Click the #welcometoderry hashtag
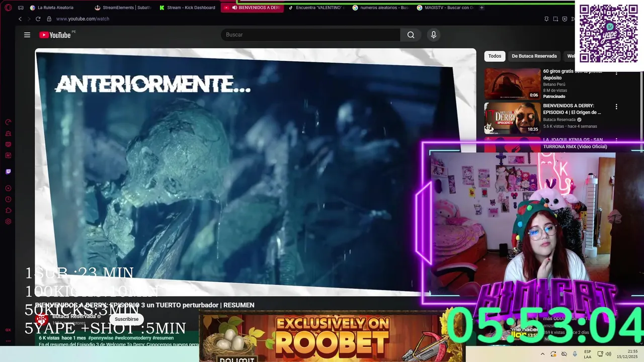The image size is (644, 362). coord(133,338)
